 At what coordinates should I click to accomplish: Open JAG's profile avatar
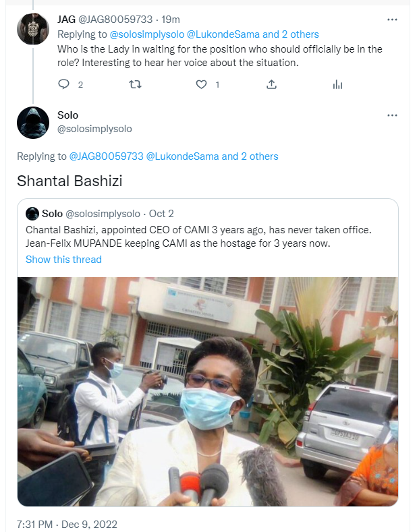pos(32,29)
